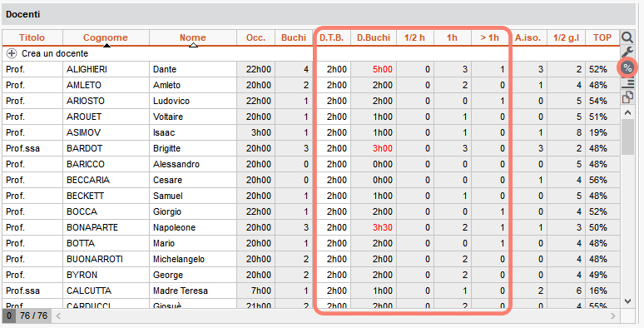Click the A.iso. column header
Image resolution: width=644 pixels, height=328 pixels.
(528, 37)
